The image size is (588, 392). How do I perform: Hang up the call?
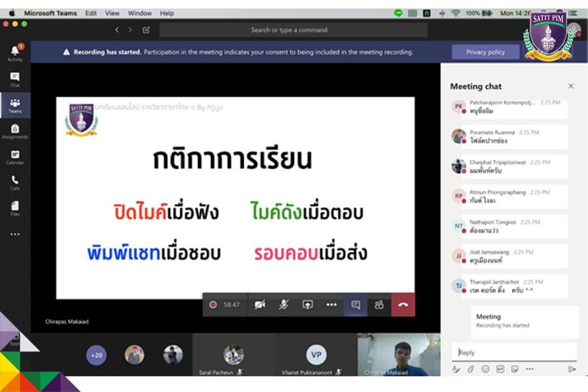pos(403,304)
